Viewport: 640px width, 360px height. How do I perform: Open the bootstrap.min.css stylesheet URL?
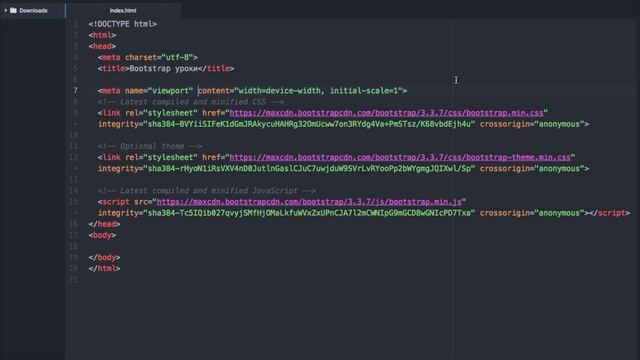click(x=386, y=113)
